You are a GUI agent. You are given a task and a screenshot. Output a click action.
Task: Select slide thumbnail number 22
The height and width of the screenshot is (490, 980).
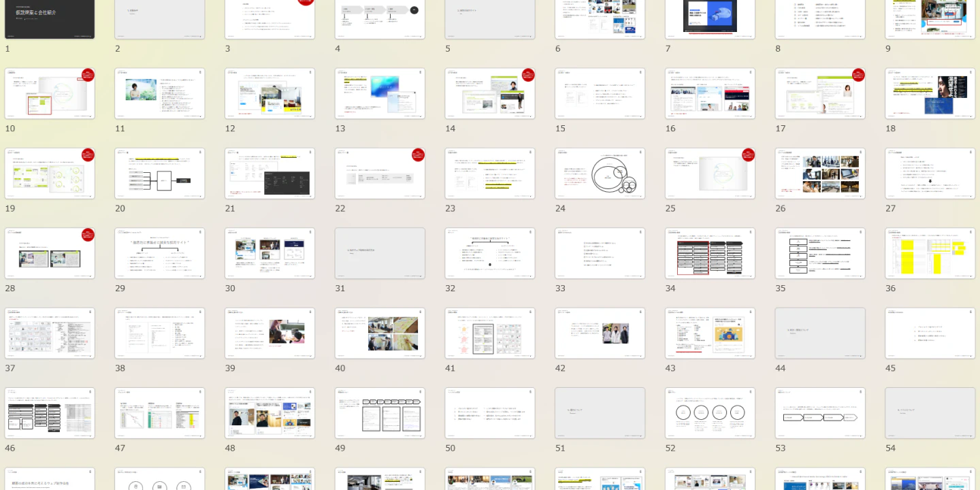380,174
